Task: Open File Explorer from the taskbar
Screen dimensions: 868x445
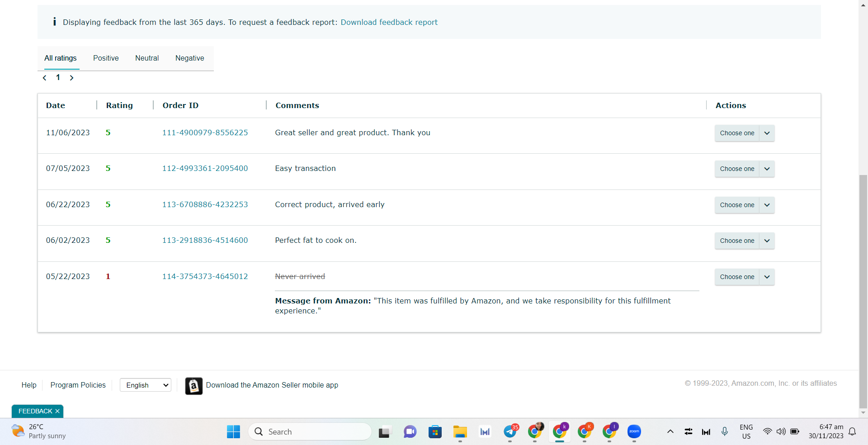Action: tap(460, 432)
